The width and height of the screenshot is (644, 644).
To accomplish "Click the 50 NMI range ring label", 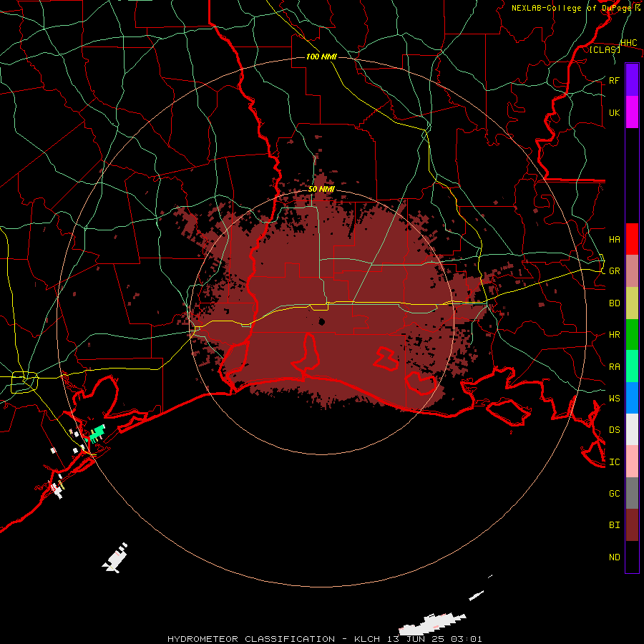I will click(321, 189).
